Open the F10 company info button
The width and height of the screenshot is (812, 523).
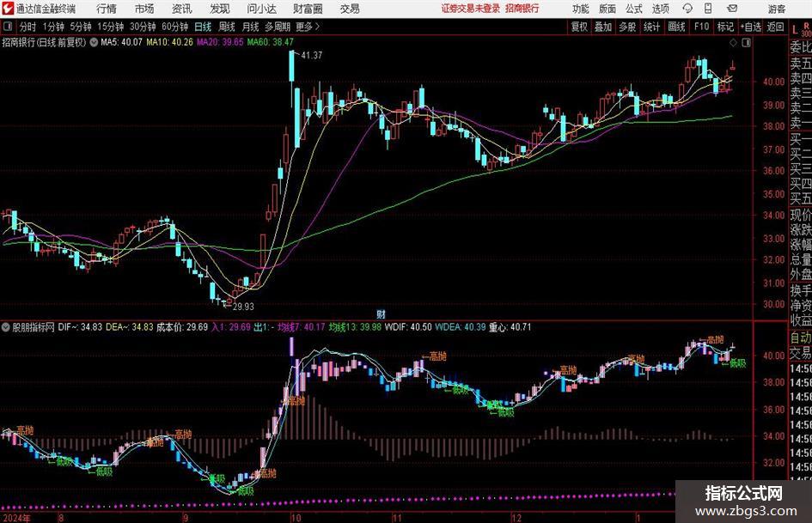coord(701,27)
